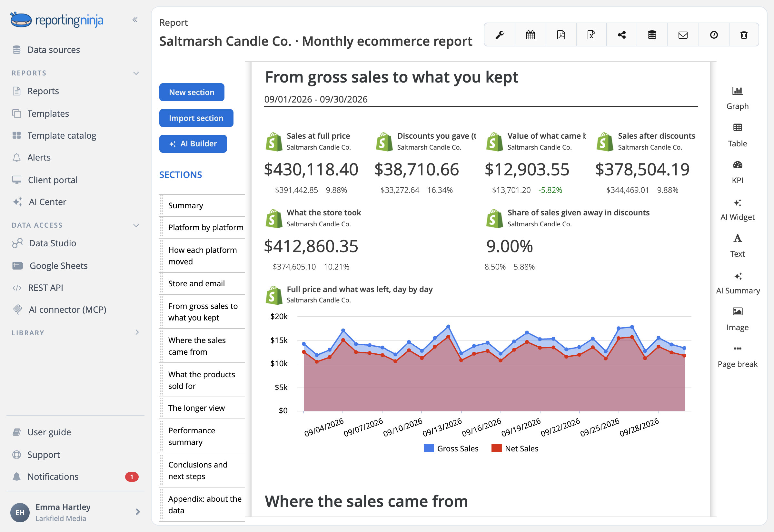Open the schedule clock icon
Image resolution: width=774 pixels, height=532 pixels.
(714, 35)
